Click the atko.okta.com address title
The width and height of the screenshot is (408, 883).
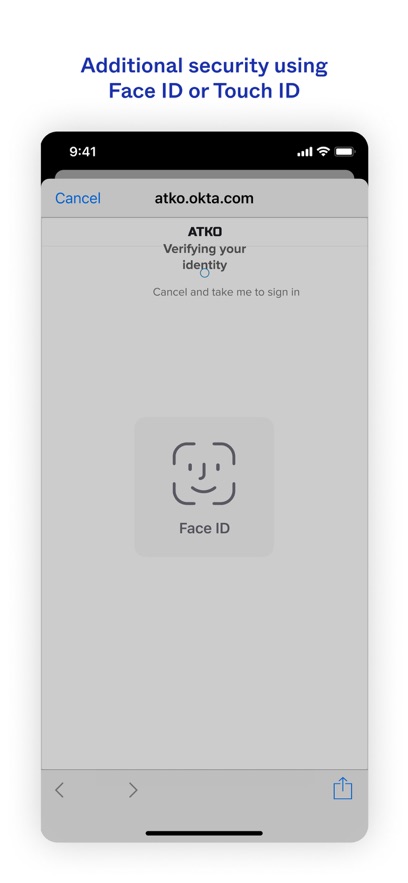[x=204, y=198]
